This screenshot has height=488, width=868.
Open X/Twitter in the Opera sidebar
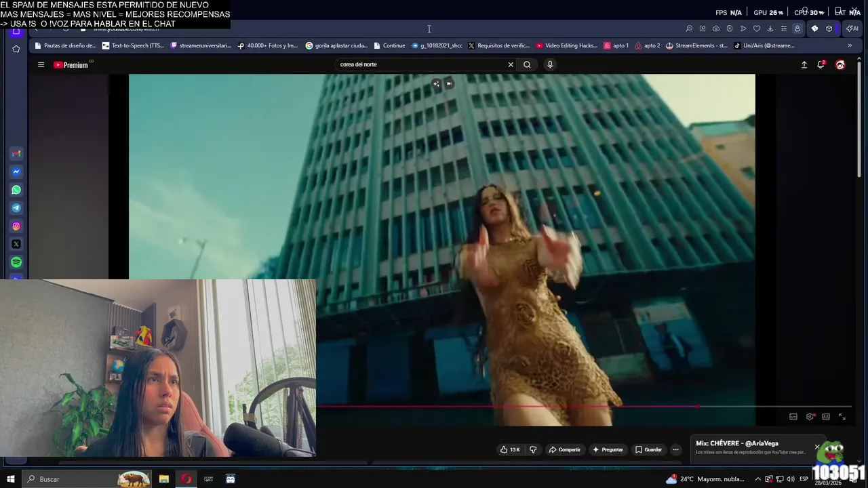pyautogui.click(x=16, y=244)
